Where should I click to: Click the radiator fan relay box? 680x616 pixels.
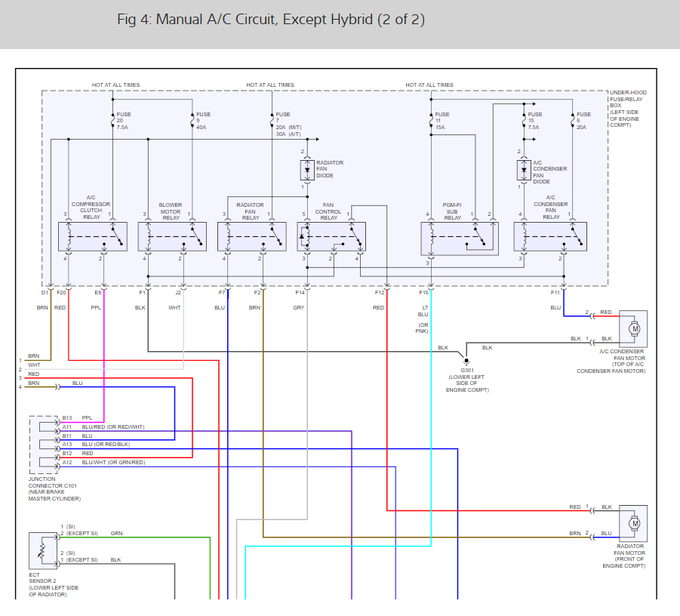pos(252,237)
